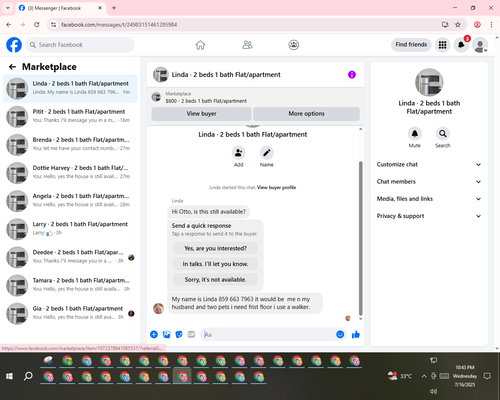Click the Find friends button

coord(411,45)
